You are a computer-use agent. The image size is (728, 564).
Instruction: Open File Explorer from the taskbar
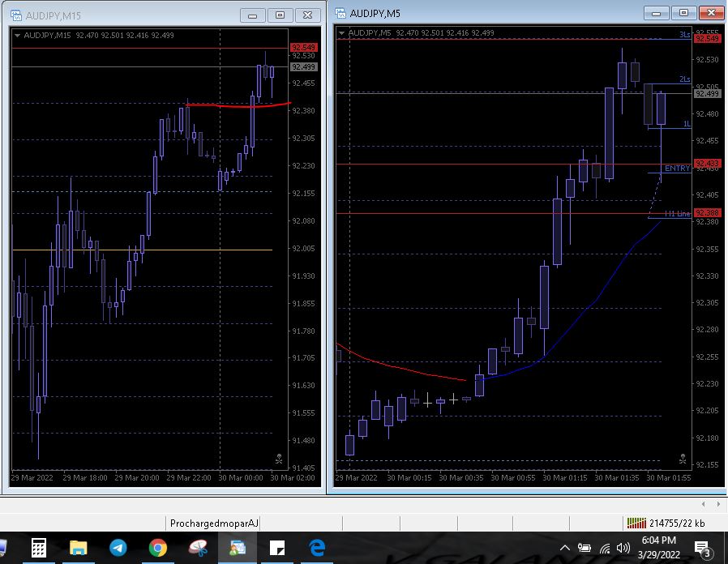[x=79, y=549]
